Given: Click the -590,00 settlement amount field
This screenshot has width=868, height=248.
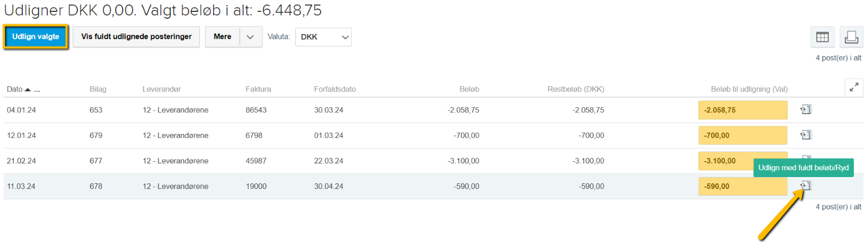Looking at the screenshot, I should (x=742, y=186).
